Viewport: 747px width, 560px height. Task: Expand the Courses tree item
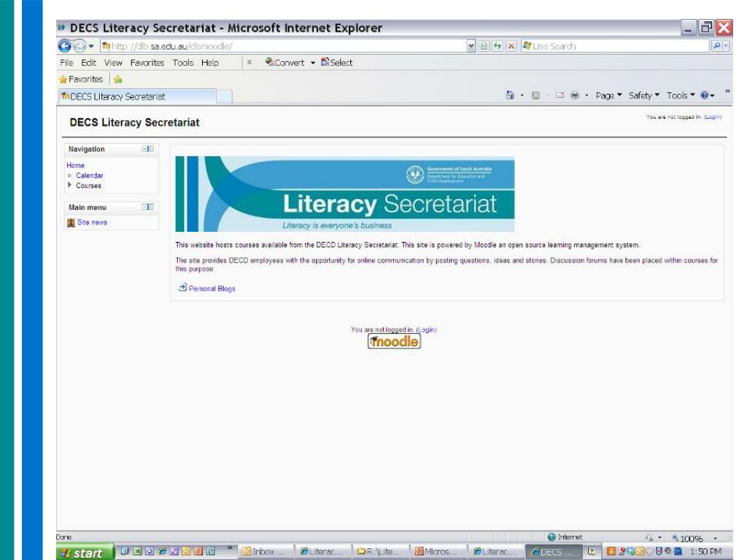69,184
